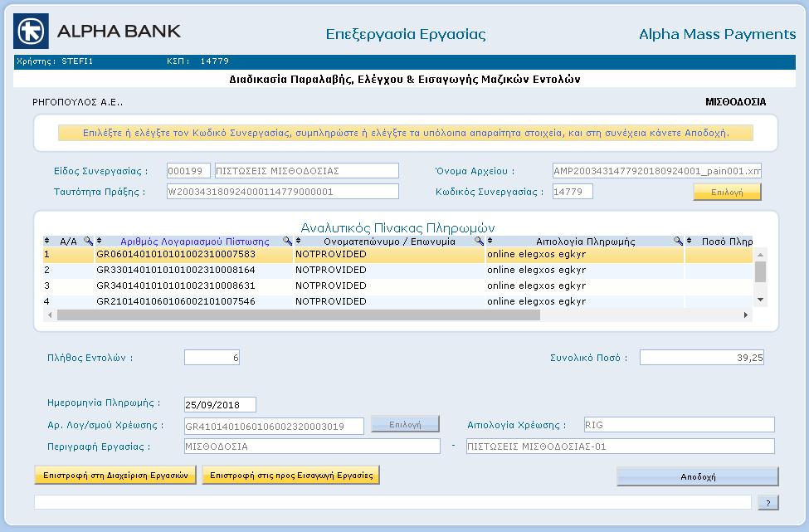This screenshot has height=532, width=809.
Task: Focus the Ταυτότητα Πράξης field
Action: [x=283, y=192]
